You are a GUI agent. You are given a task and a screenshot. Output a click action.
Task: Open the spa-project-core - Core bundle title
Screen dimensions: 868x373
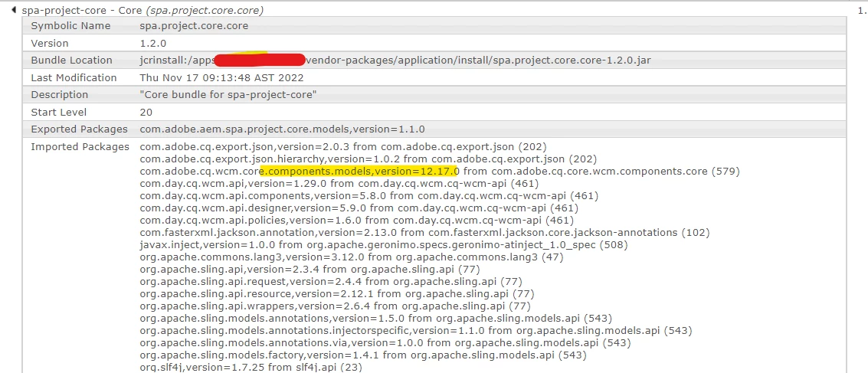click(142, 10)
